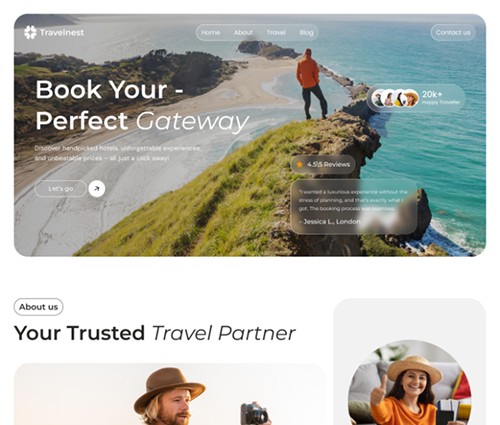Click the circular arrow icon beside Let's go
Screen dimensions: 500x425
[97, 189]
